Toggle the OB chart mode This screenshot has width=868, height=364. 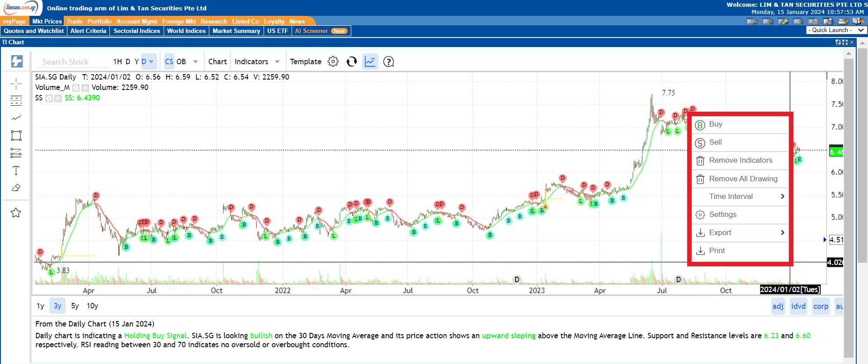tap(181, 61)
